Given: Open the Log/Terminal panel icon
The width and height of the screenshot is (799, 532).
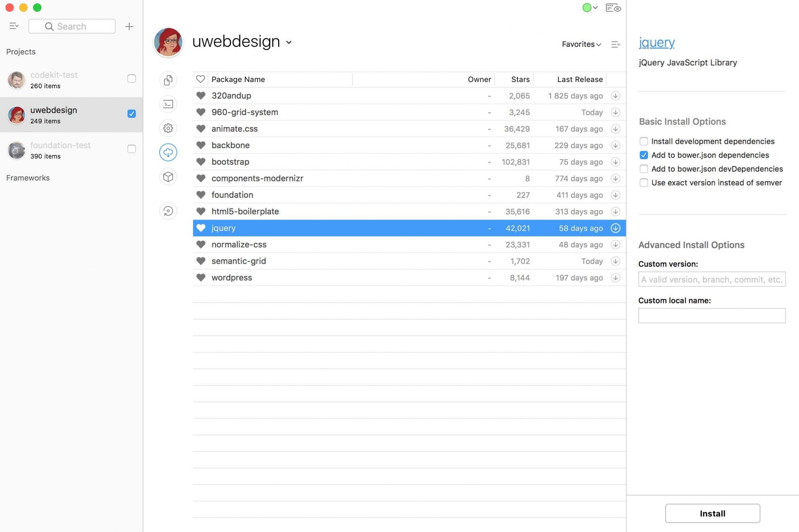Looking at the screenshot, I should tap(168, 104).
